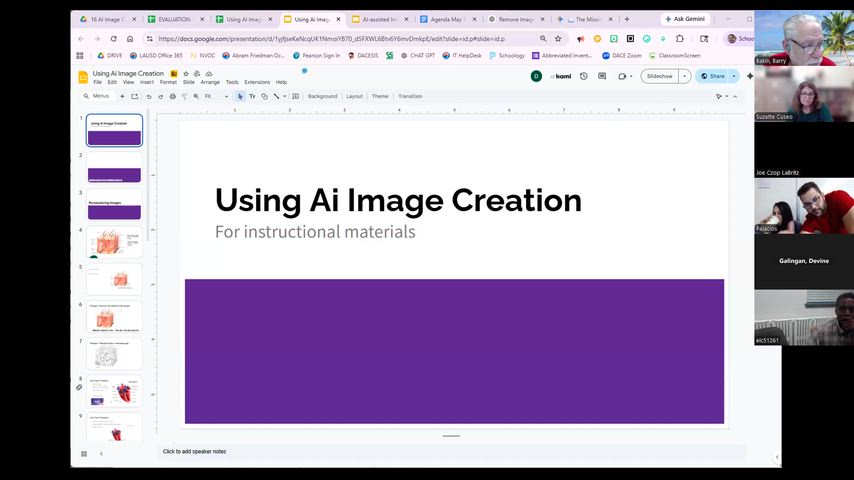Select the paint format tool

(x=184, y=96)
